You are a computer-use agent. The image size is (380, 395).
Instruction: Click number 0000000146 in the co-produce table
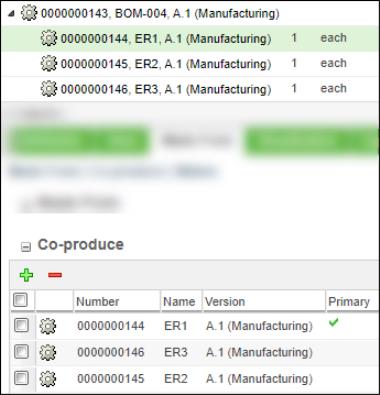point(111,352)
